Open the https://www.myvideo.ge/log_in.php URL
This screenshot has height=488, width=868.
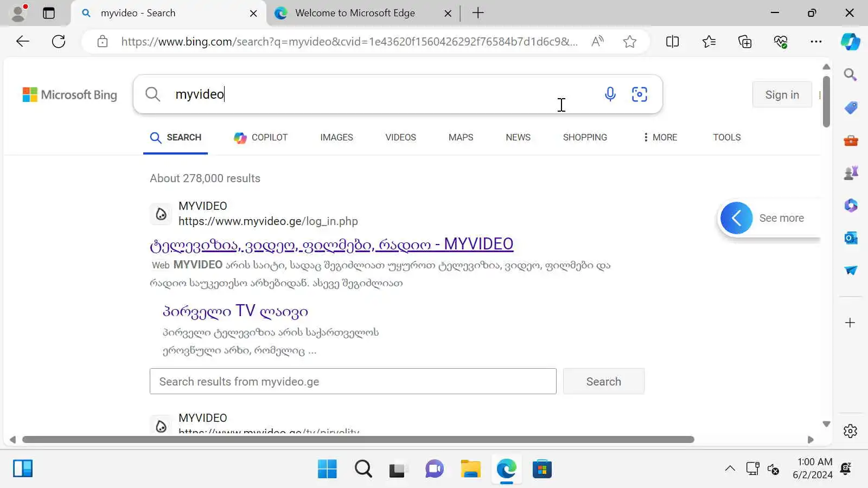coord(268,221)
